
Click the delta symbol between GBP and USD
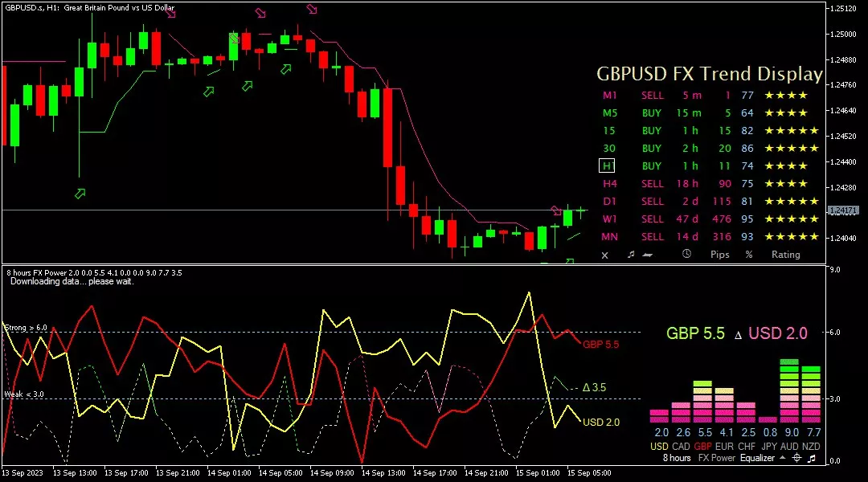point(738,335)
